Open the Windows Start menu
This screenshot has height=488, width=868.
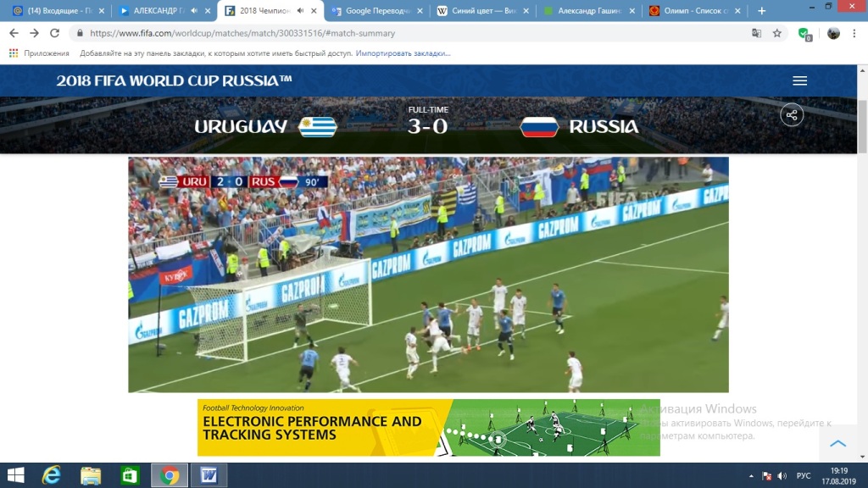tap(15, 475)
